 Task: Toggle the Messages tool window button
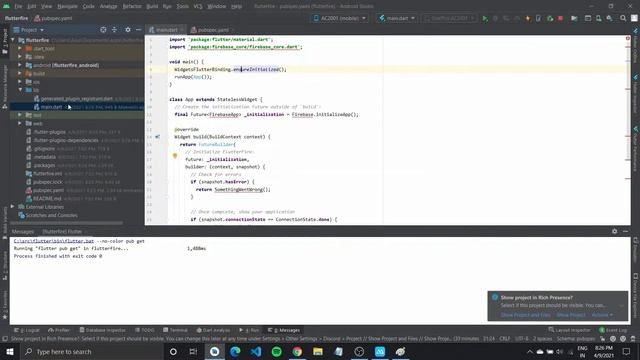coord(284,330)
